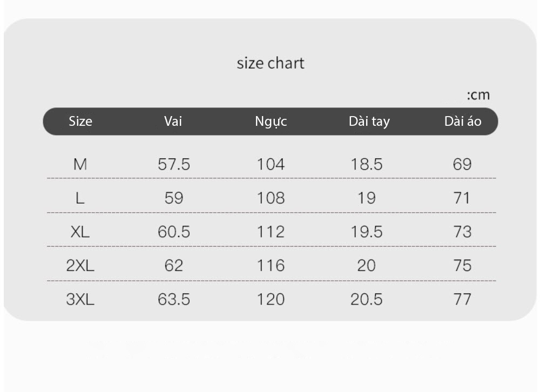This screenshot has height=392, width=540.
Task: Click the XL size row label
Action: 80,232
